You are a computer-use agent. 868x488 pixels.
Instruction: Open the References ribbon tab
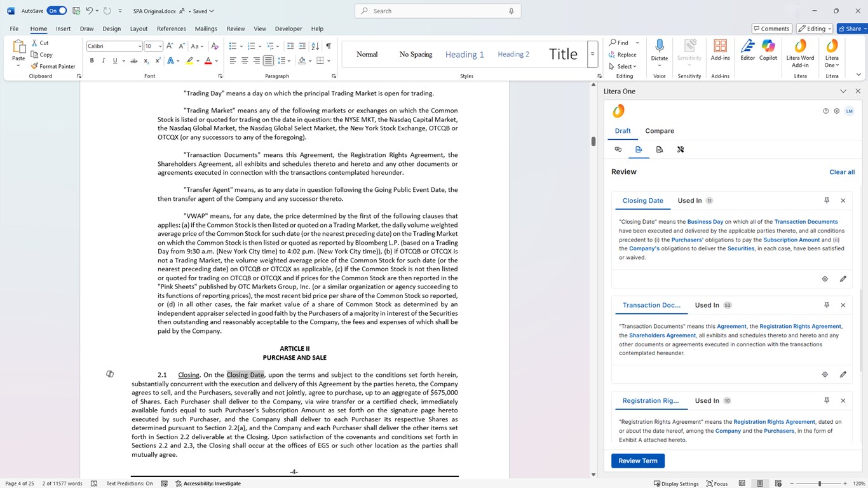(x=172, y=29)
